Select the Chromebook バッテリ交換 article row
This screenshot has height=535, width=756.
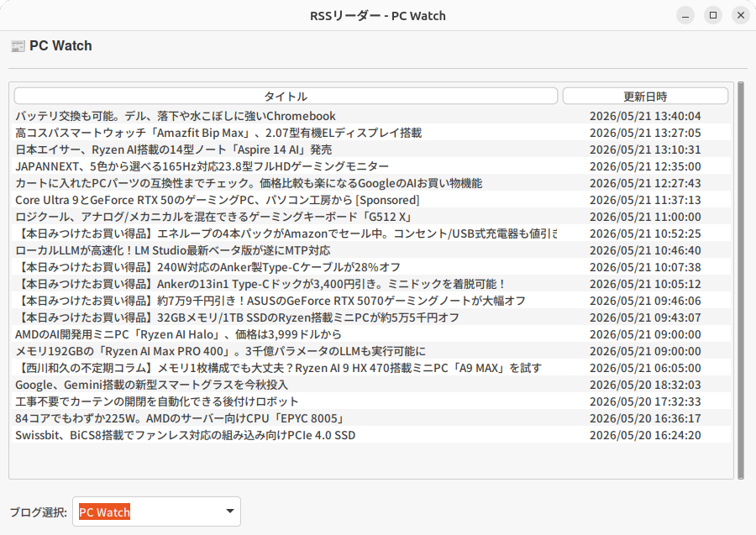[371, 116]
